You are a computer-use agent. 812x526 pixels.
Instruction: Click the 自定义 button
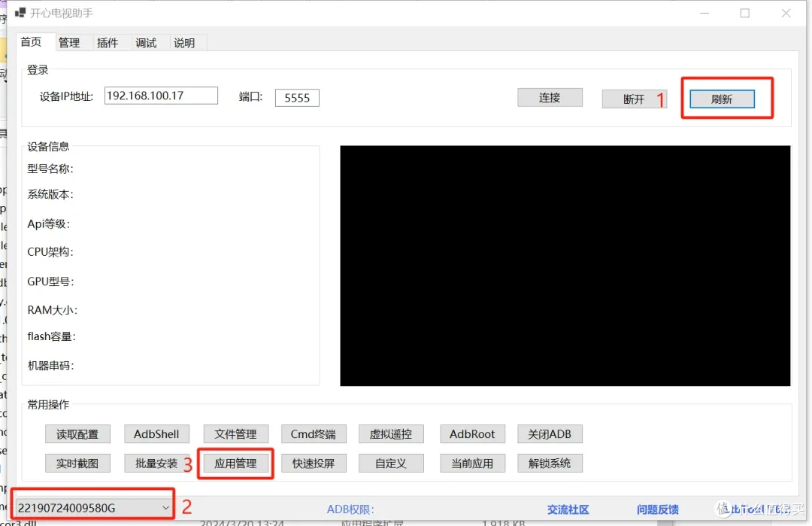click(391, 464)
